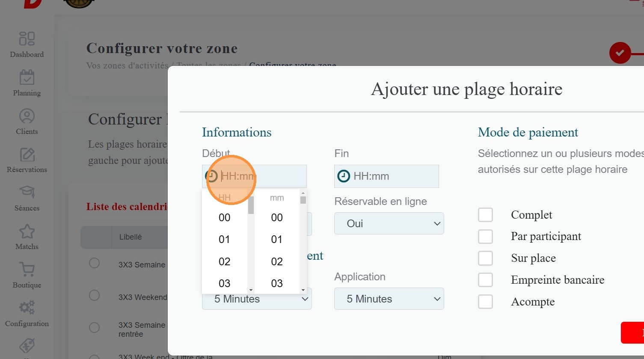Open Réservations sidebar icon
This screenshot has width=644, height=359.
(27, 154)
